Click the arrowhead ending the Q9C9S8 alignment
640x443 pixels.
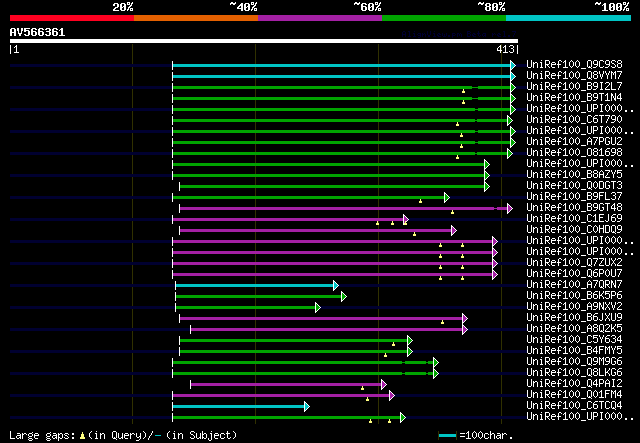[x=513, y=65]
